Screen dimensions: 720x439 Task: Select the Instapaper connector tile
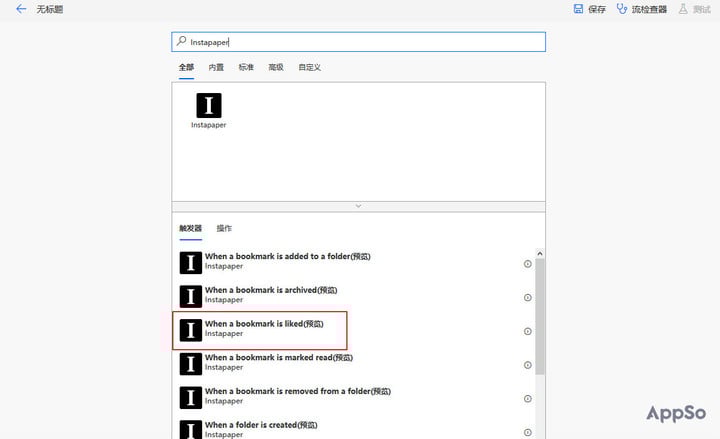tap(209, 111)
